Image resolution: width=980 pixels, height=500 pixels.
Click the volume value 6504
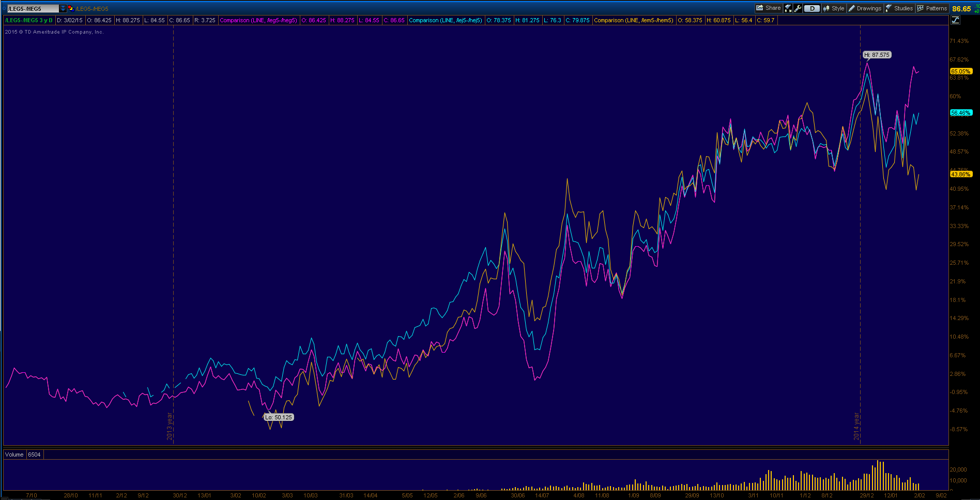coord(34,454)
